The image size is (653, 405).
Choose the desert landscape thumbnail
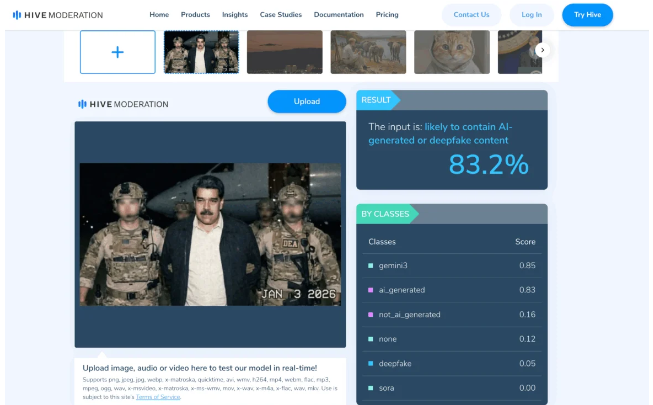point(284,52)
